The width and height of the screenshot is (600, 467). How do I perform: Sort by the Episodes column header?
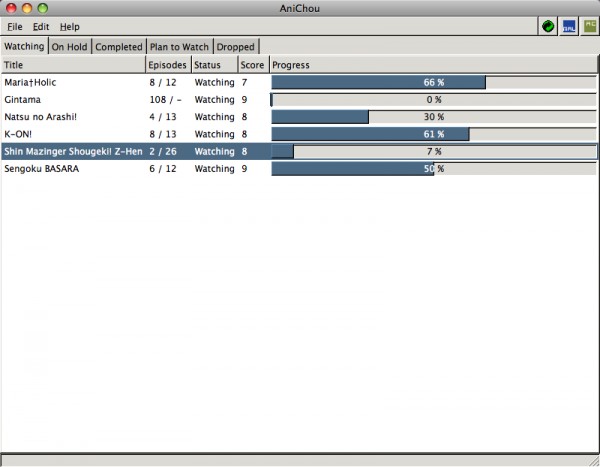(168, 65)
